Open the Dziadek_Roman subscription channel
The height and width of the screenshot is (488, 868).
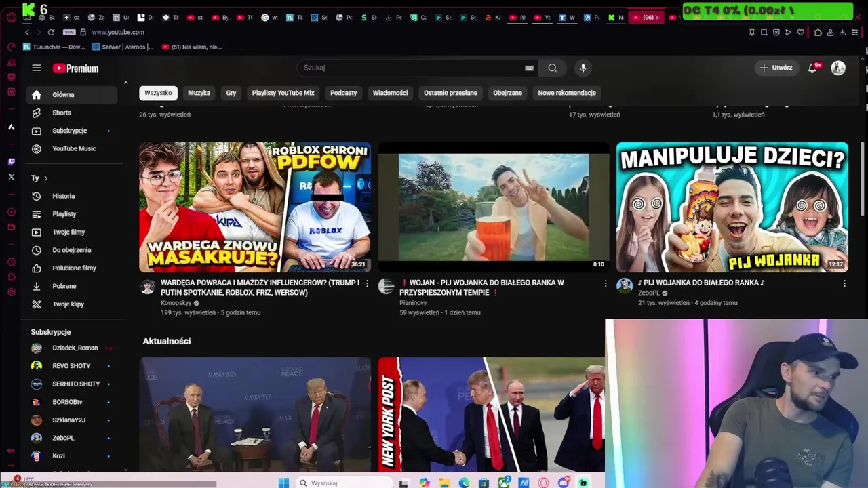(71, 348)
